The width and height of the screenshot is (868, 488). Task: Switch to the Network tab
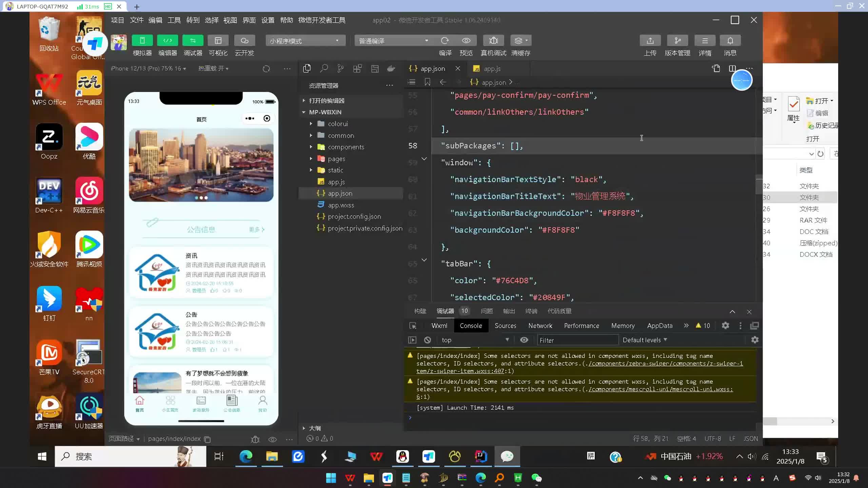point(540,326)
